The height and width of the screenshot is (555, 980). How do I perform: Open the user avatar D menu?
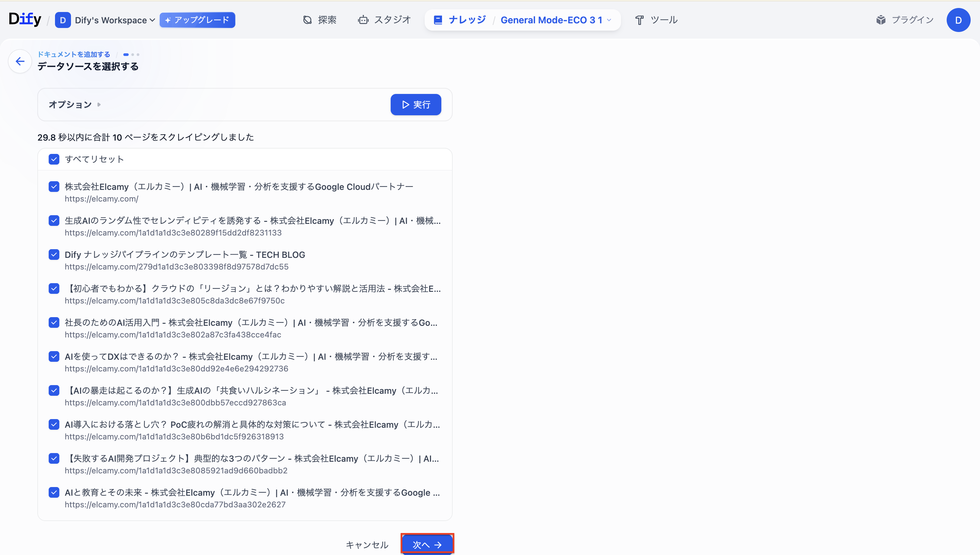(958, 20)
